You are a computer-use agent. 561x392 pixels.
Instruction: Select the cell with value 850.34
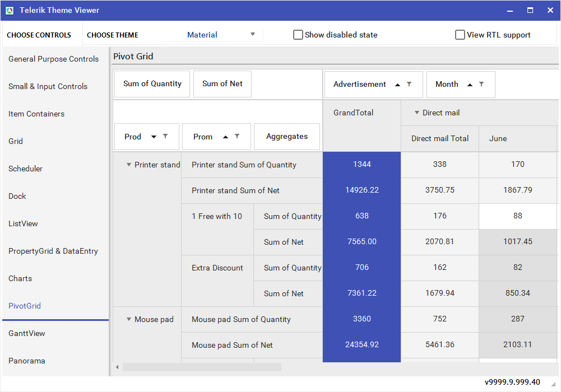[x=518, y=293]
